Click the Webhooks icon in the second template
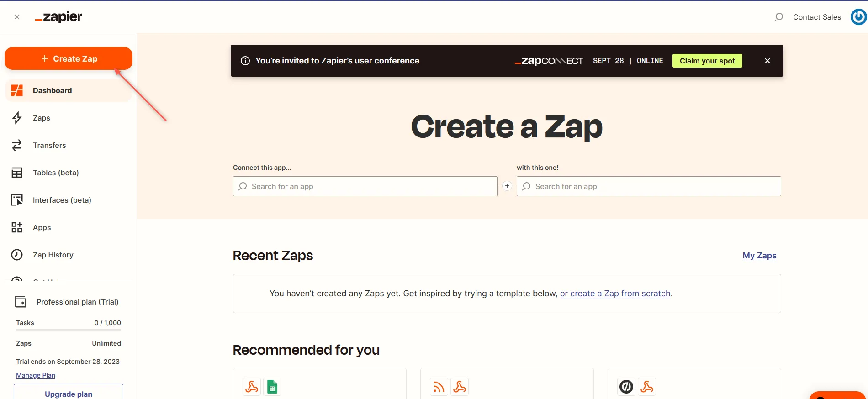 (x=460, y=387)
